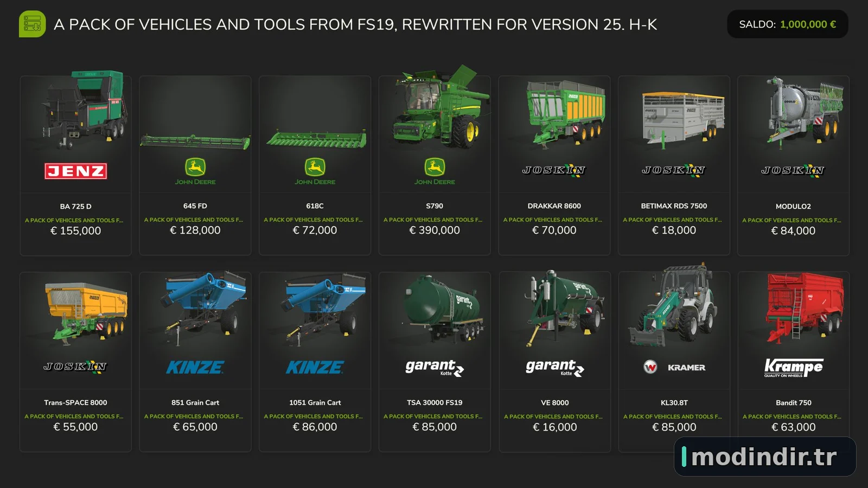Click the "BA 725 D" item name
868x488 pixels.
point(75,207)
